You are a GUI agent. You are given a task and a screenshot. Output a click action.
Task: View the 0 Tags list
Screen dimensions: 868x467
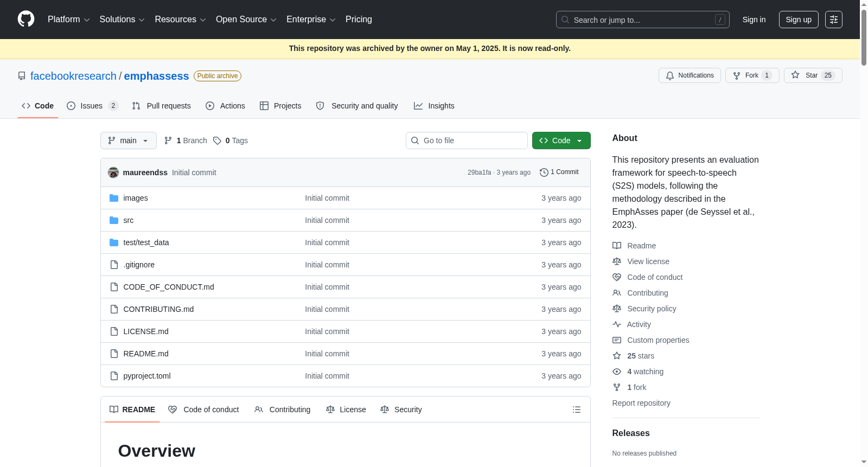click(x=231, y=140)
